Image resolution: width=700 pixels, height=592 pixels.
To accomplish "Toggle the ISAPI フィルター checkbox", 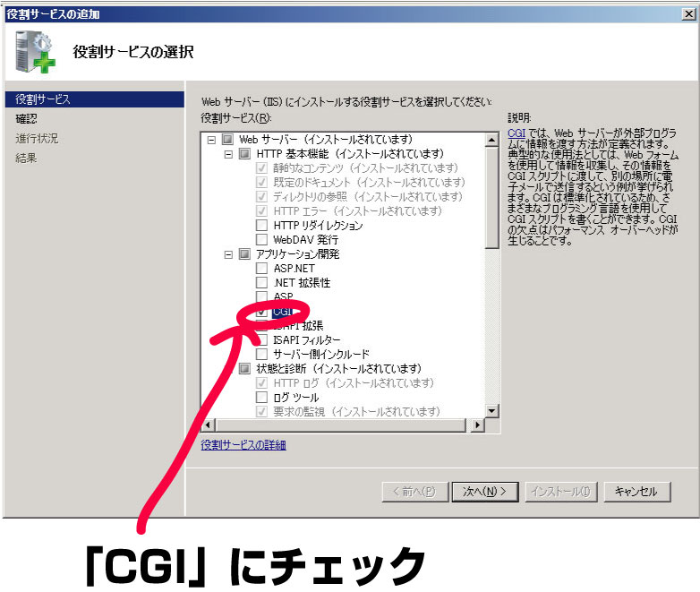I will tap(261, 340).
